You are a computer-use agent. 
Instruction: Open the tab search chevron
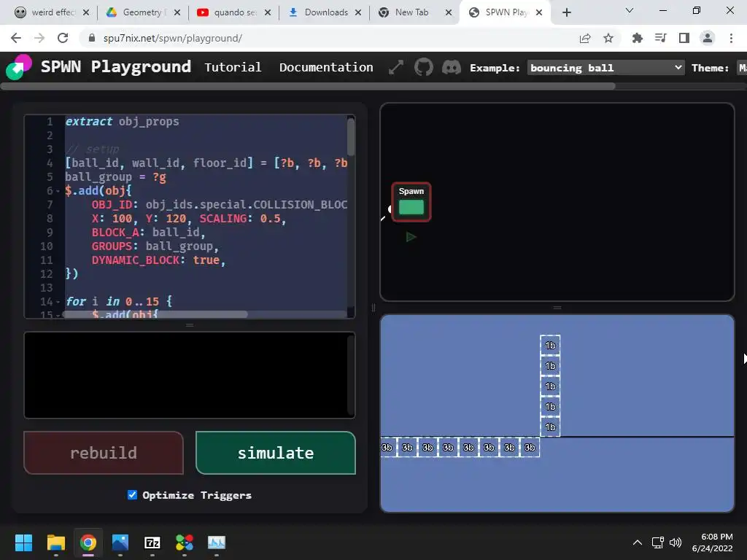pos(630,10)
